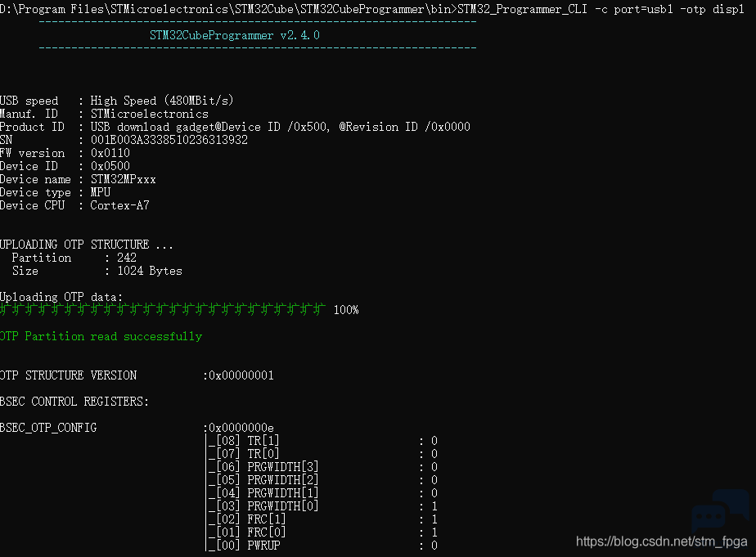Click the Uploading OTP data label
Viewport: 756px width, 557px height.
(x=61, y=297)
